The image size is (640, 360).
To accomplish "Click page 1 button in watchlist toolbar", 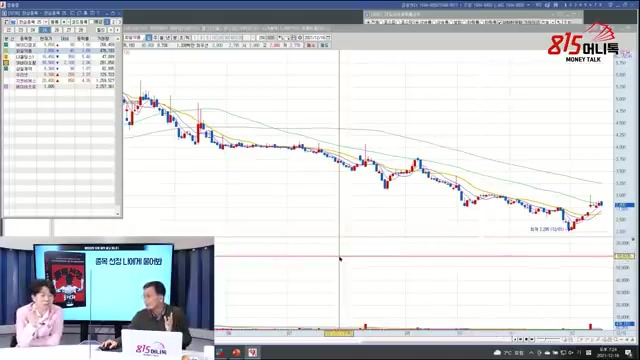I will click(x=107, y=22).
